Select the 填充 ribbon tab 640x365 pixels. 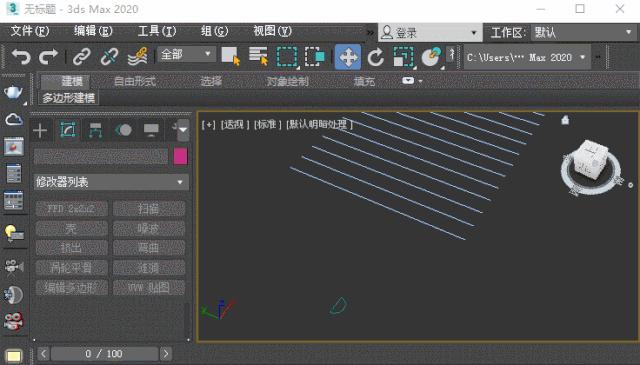click(x=364, y=81)
